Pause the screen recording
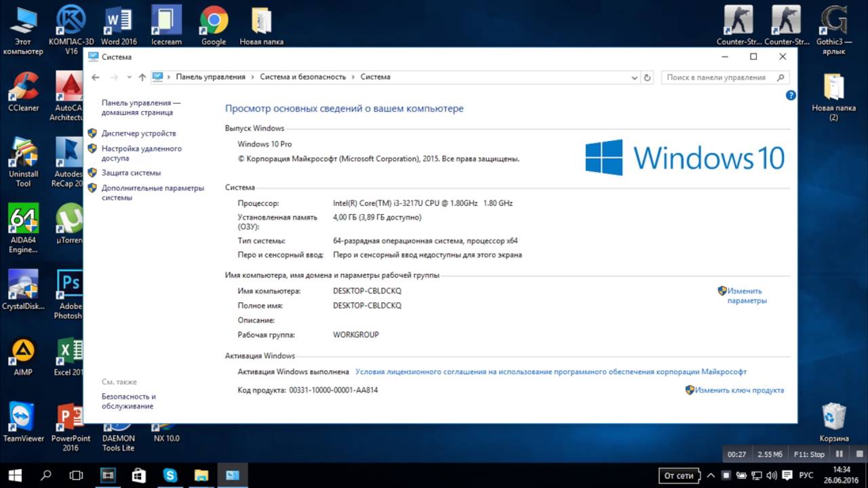Screen dimensions: 868x488 [839, 454]
